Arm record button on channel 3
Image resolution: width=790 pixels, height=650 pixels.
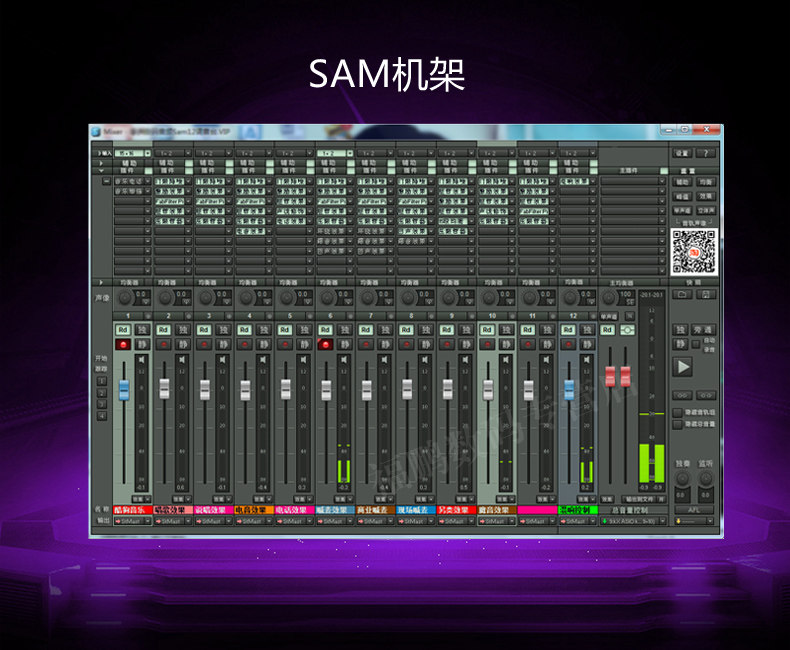(x=204, y=345)
